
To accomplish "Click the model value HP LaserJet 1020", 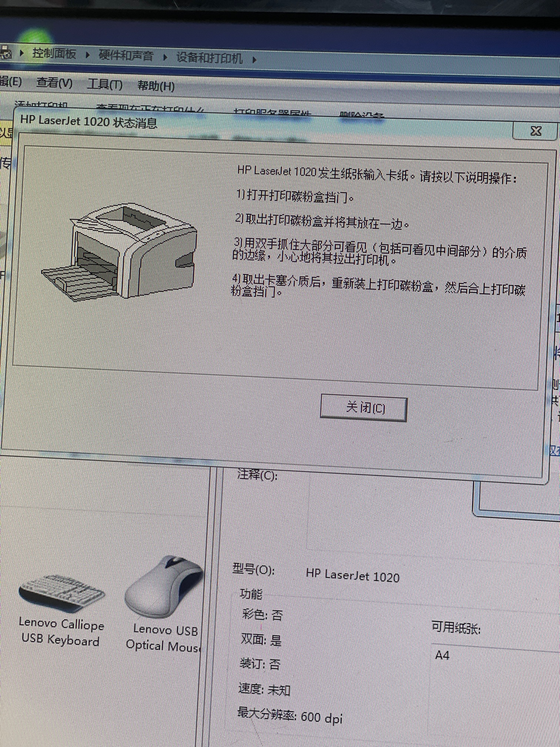I will pyautogui.click(x=353, y=576).
